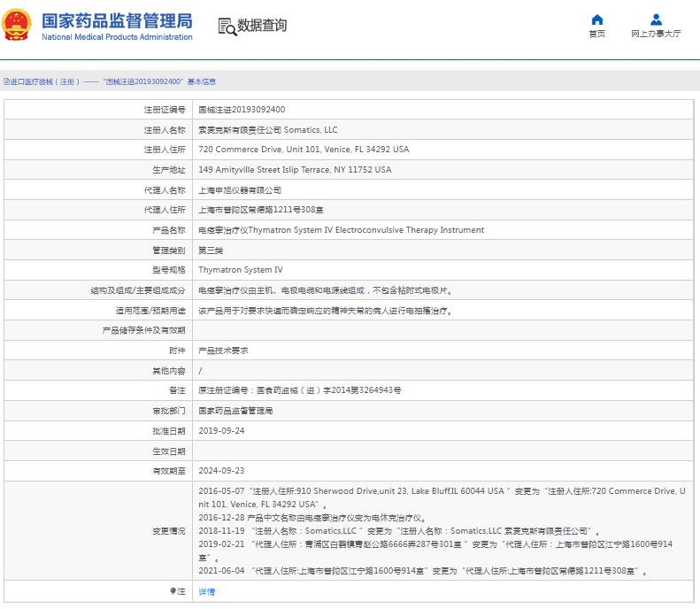Select remark 原注册证编号 value

click(x=299, y=390)
